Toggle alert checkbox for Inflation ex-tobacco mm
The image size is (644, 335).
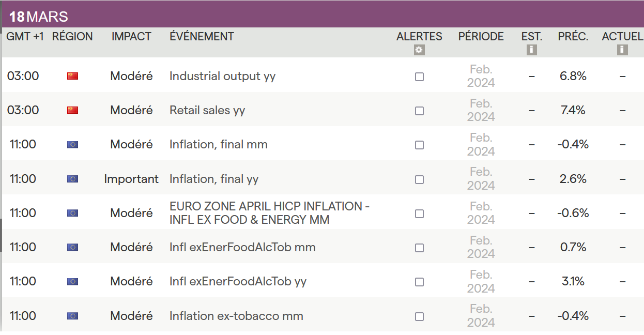(x=419, y=316)
